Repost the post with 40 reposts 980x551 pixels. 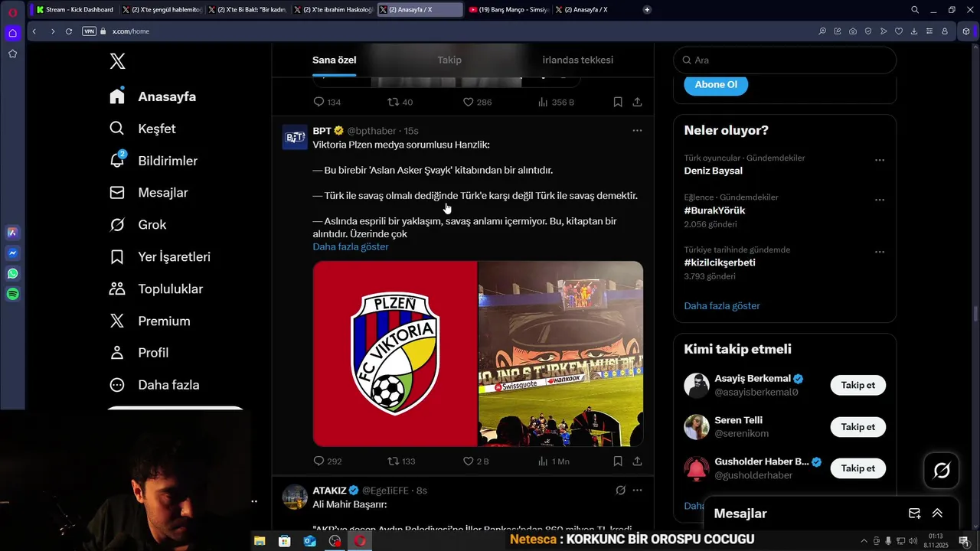[x=394, y=102]
